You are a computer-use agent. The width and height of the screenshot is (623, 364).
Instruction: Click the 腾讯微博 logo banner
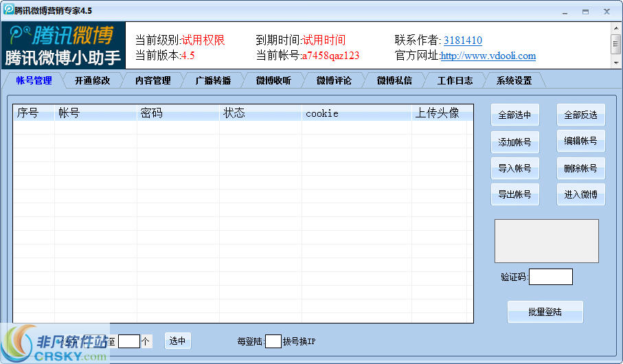click(x=63, y=45)
